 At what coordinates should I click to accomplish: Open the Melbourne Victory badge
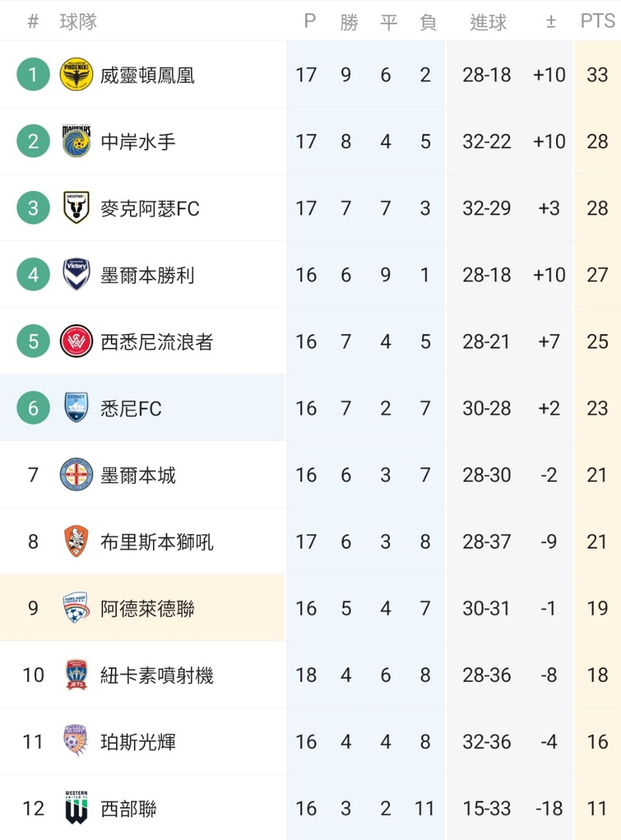point(76,274)
